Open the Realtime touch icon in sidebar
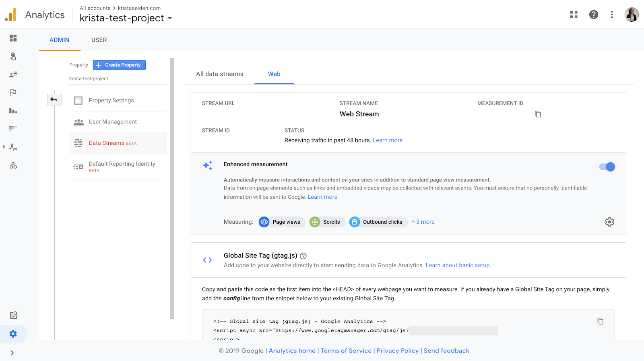 (13, 56)
